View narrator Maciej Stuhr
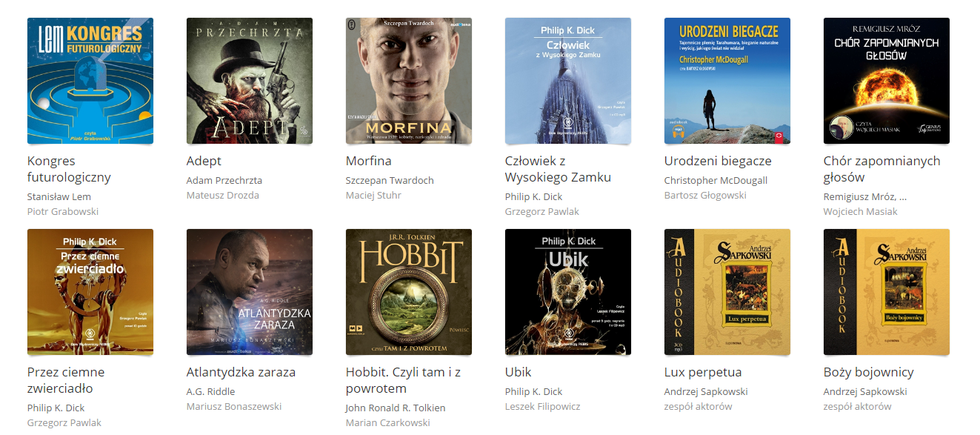The width and height of the screenshot is (980, 435). click(373, 195)
